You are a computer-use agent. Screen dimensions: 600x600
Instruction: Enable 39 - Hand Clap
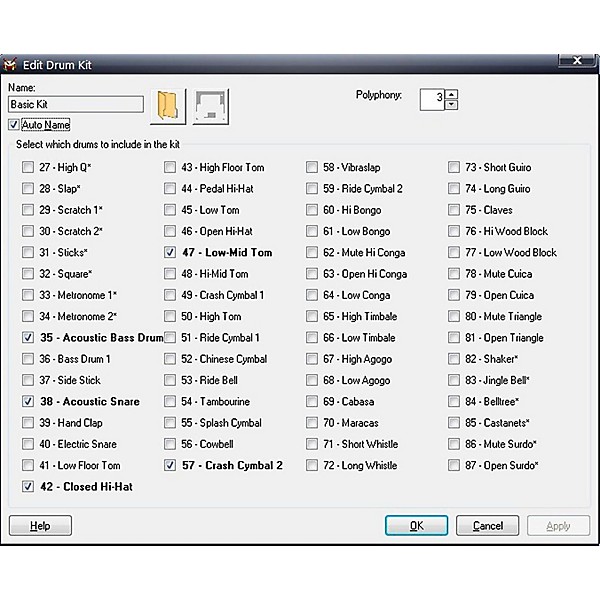point(28,423)
